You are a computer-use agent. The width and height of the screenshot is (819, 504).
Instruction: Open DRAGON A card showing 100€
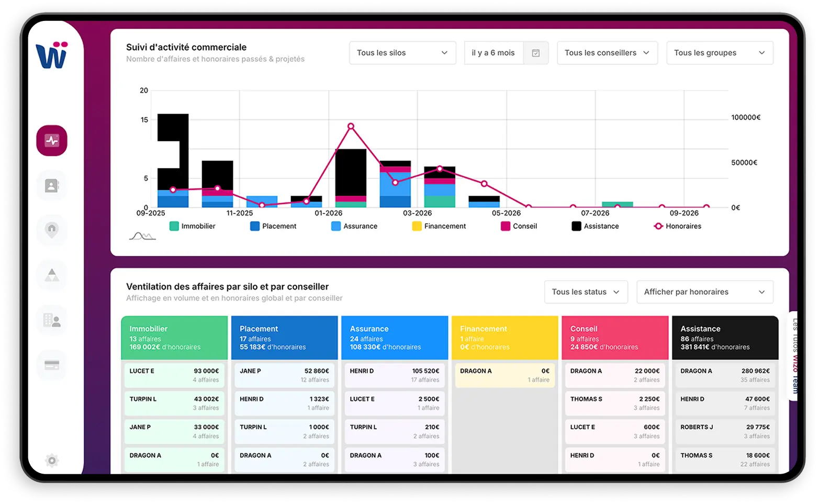click(395, 460)
